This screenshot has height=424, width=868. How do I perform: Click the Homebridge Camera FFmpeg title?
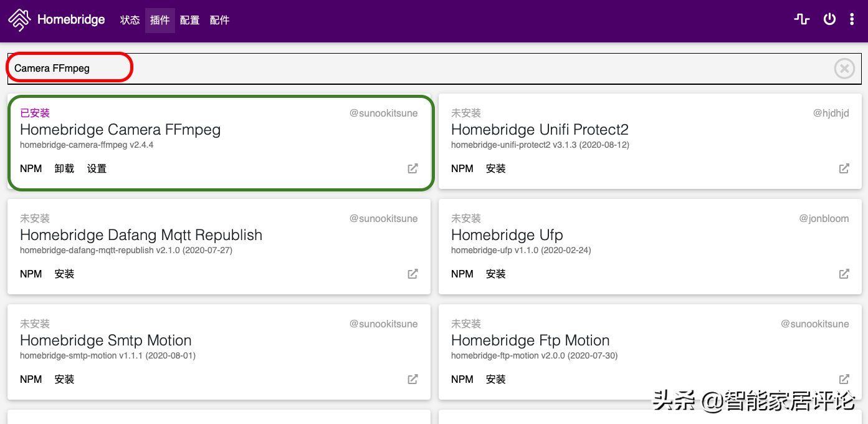point(120,130)
